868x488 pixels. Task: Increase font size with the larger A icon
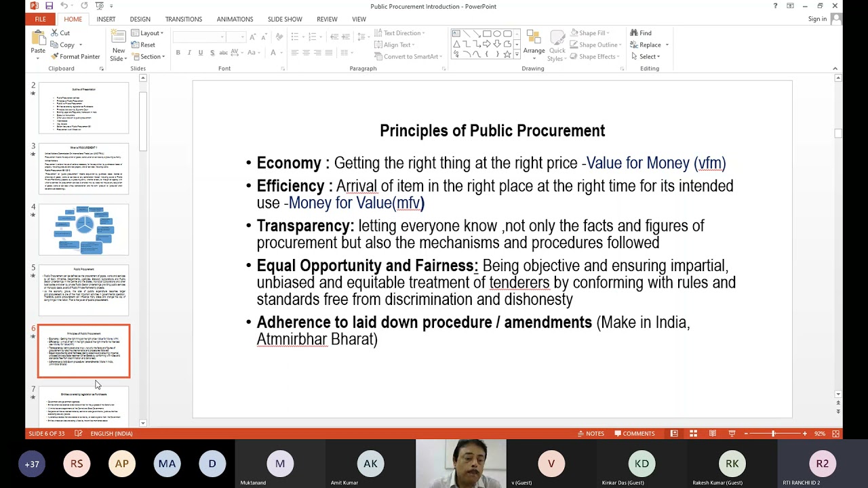click(x=252, y=37)
